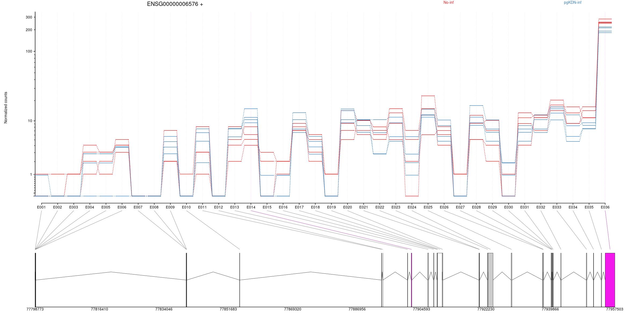Select exon label E014 on the axis
Viewport: 644px width, 322px height.
tap(251, 207)
